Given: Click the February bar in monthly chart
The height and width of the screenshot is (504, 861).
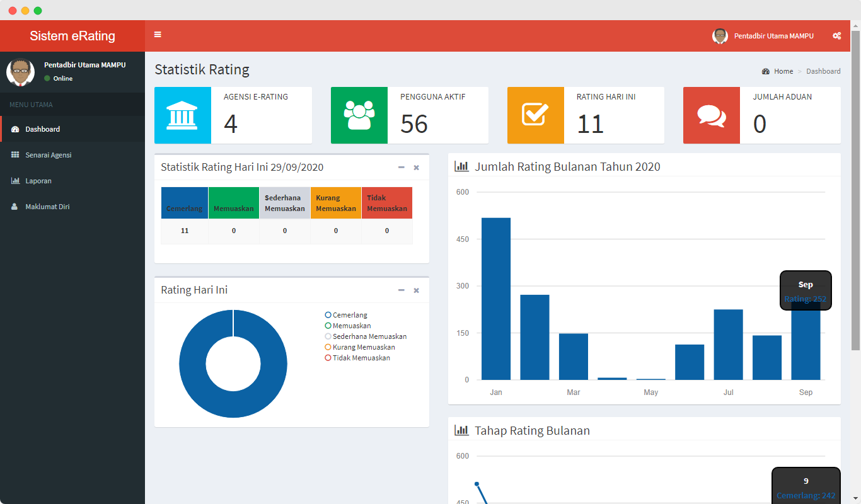Looking at the screenshot, I should point(535,337).
